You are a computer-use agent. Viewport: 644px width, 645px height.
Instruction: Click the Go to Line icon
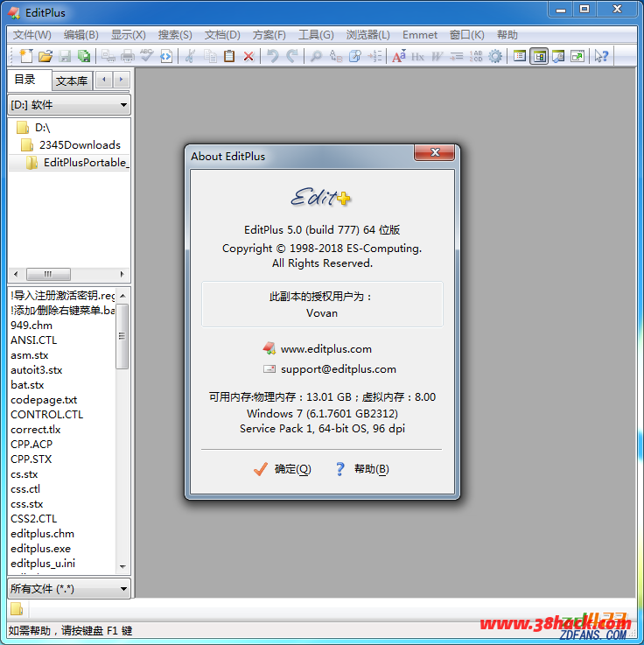[374, 56]
